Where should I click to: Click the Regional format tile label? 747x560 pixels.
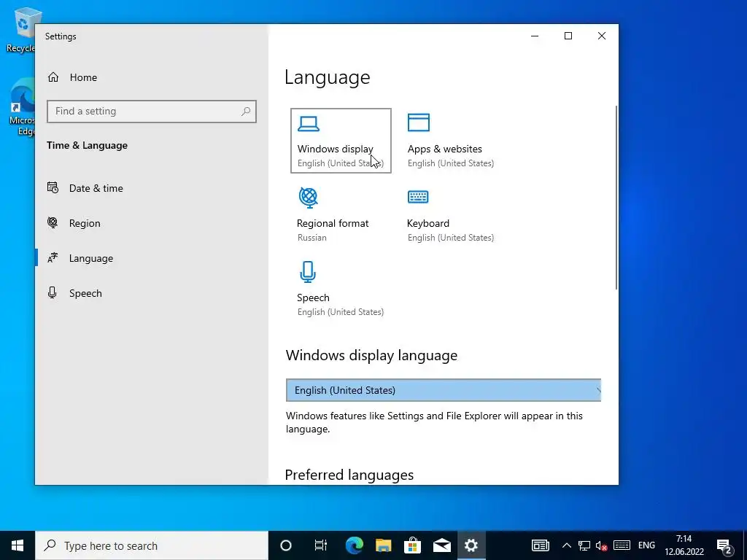[x=333, y=223]
